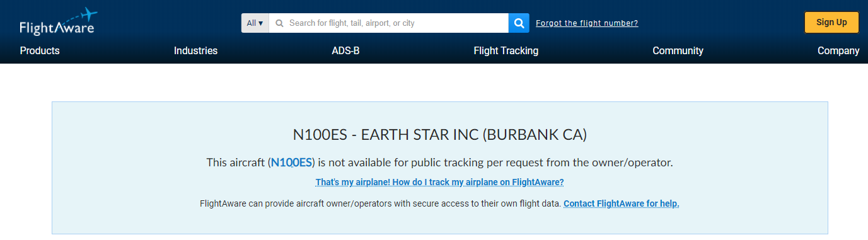Click the secure access to flight data text

pyautogui.click(x=380, y=204)
